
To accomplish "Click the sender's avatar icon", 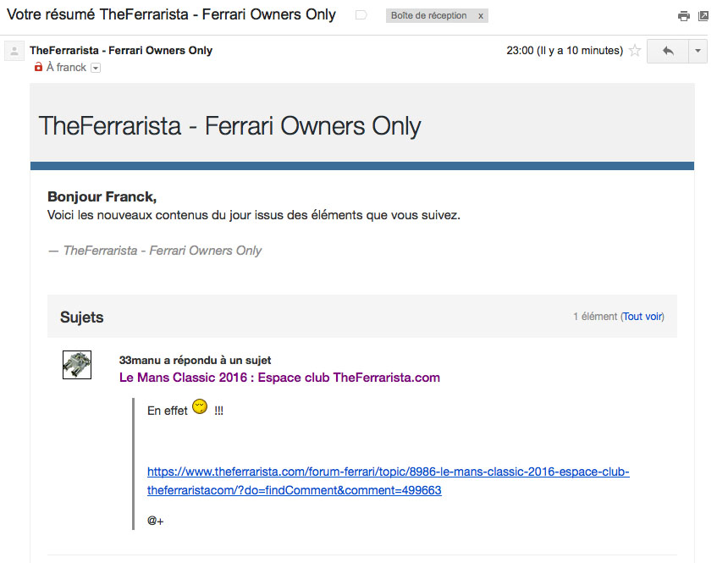I will [14, 51].
